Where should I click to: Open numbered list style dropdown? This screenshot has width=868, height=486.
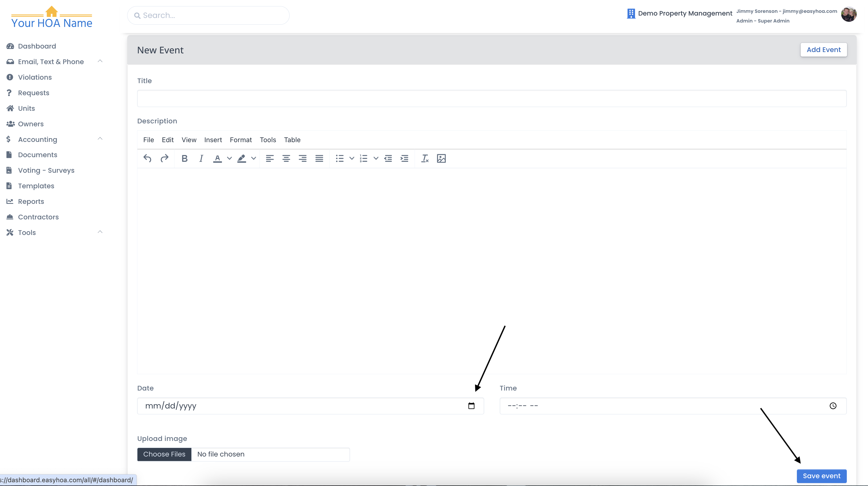376,158
